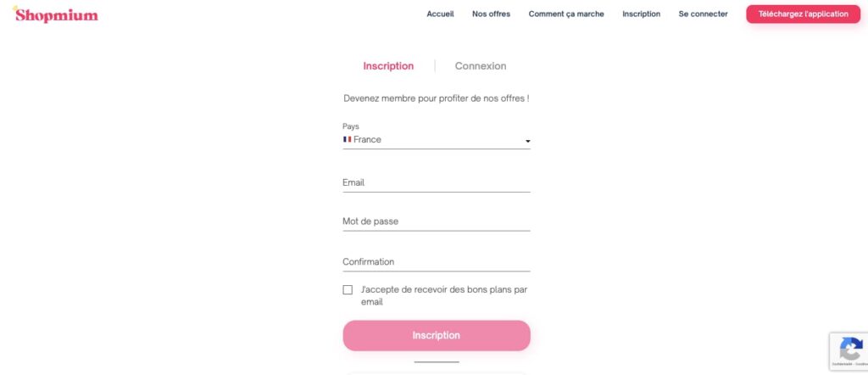Open Nos offres page
The height and width of the screenshot is (375, 868).
pyautogui.click(x=491, y=14)
